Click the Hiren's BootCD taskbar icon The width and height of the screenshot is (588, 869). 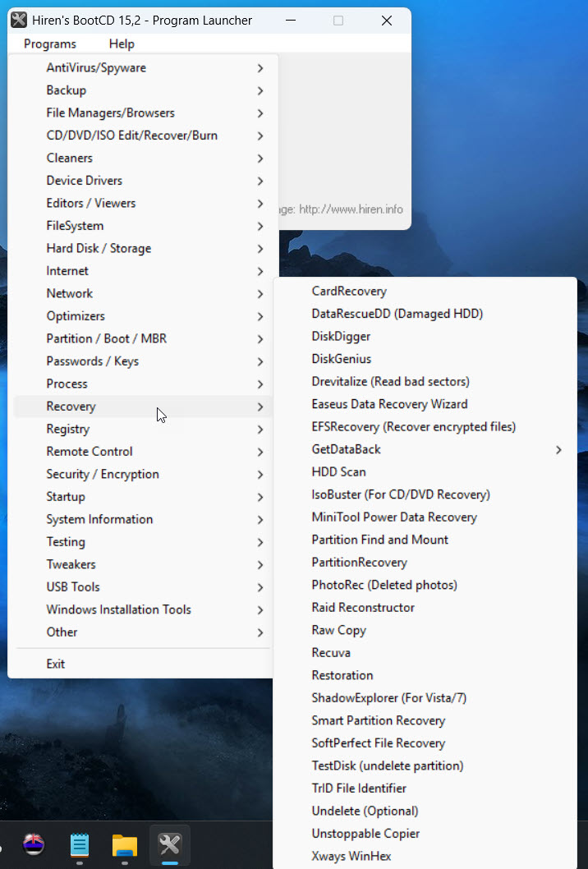[169, 844]
